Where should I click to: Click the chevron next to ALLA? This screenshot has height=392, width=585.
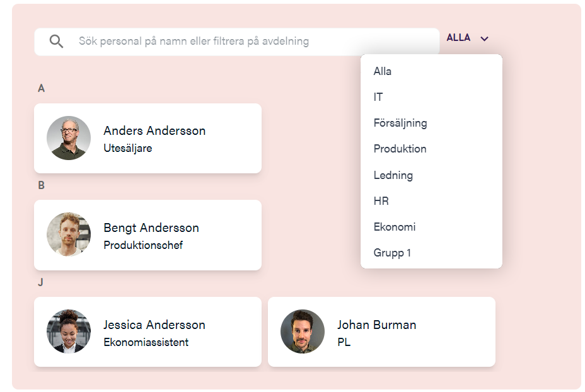[x=484, y=38]
